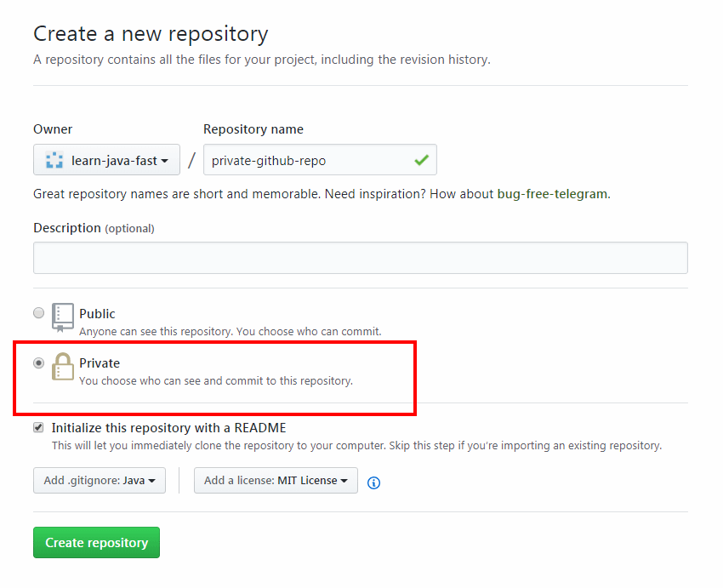Click the Private repository padlock icon
This screenshot has height=588, width=723.
tap(62, 367)
